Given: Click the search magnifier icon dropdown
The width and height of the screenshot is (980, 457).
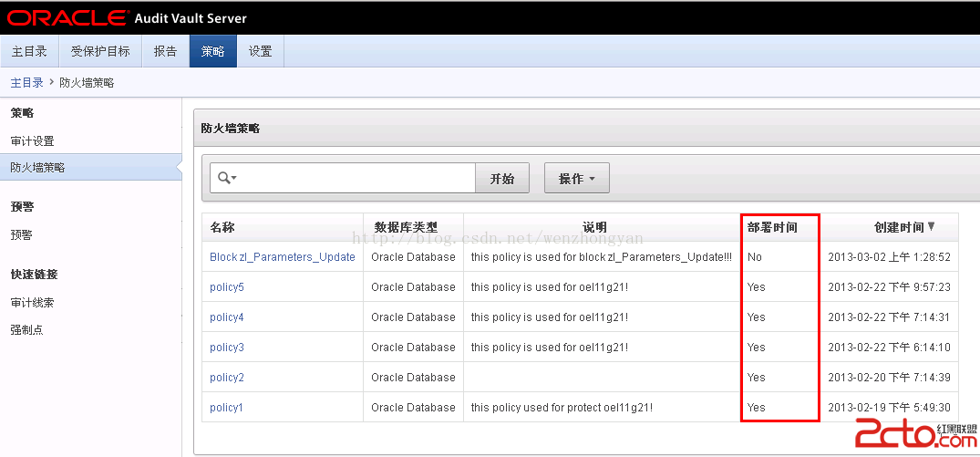Looking at the screenshot, I should (227, 178).
